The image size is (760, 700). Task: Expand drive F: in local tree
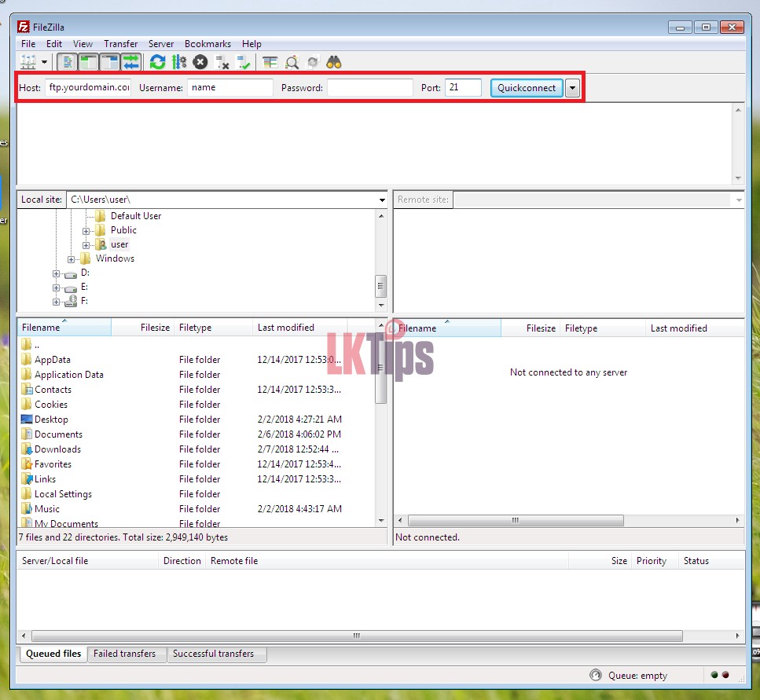point(57,302)
